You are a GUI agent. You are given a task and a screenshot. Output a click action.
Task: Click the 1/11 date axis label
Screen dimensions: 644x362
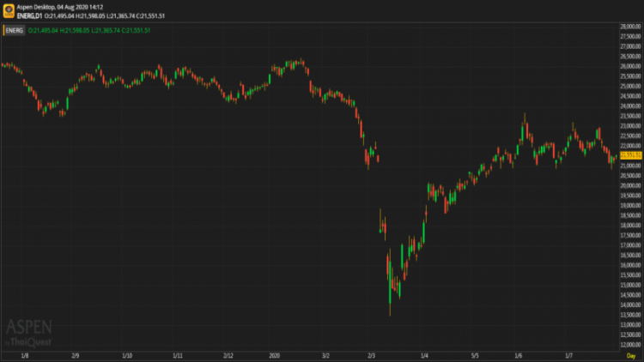tap(178, 356)
